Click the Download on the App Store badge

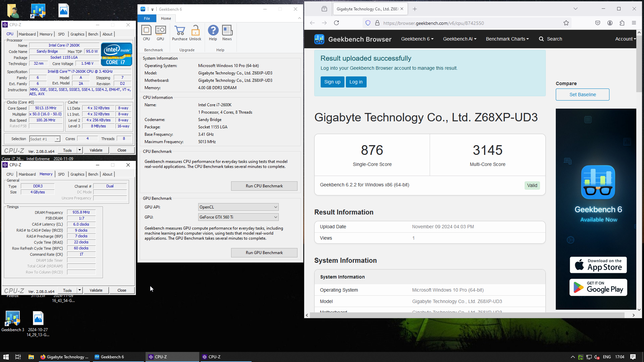[x=598, y=265]
